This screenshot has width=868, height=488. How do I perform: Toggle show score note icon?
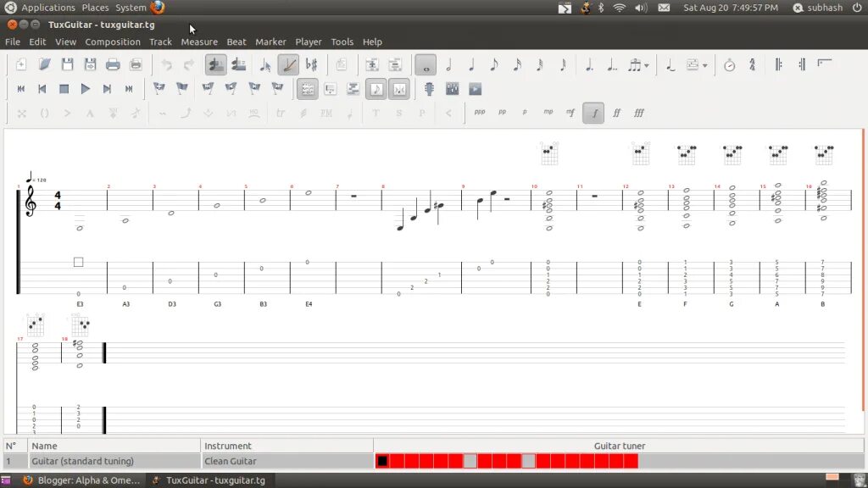tap(376, 88)
